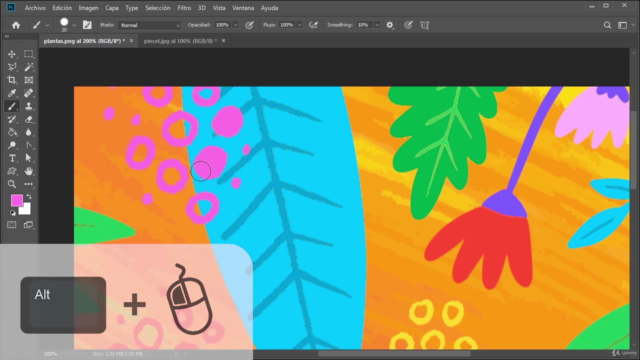Screen dimensions: 640x360
Task: Select the Rectangular Marquee tool
Action: click(x=29, y=54)
